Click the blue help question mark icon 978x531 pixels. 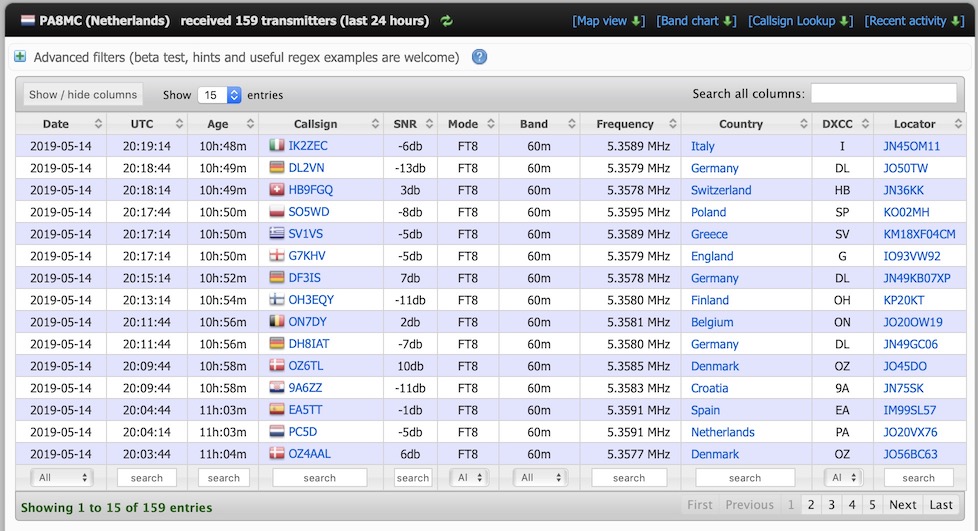click(479, 57)
